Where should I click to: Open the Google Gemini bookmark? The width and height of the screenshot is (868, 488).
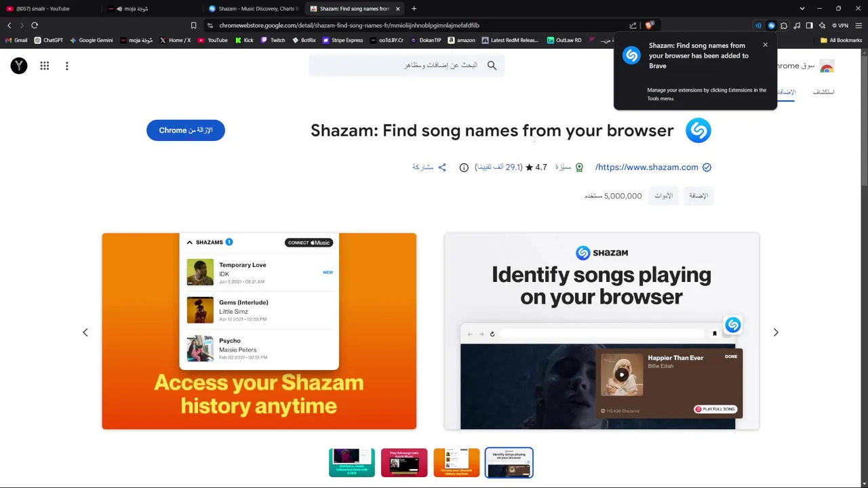click(x=91, y=40)
